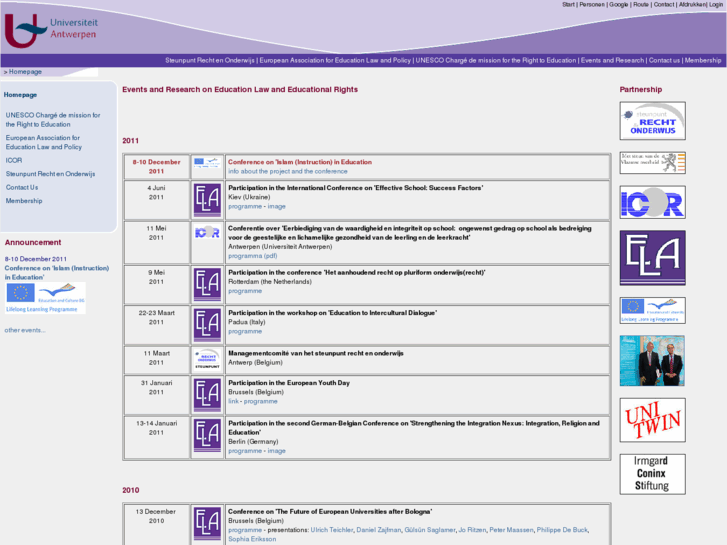Open programme link for the Kiev conference

(x=245, y=206)
